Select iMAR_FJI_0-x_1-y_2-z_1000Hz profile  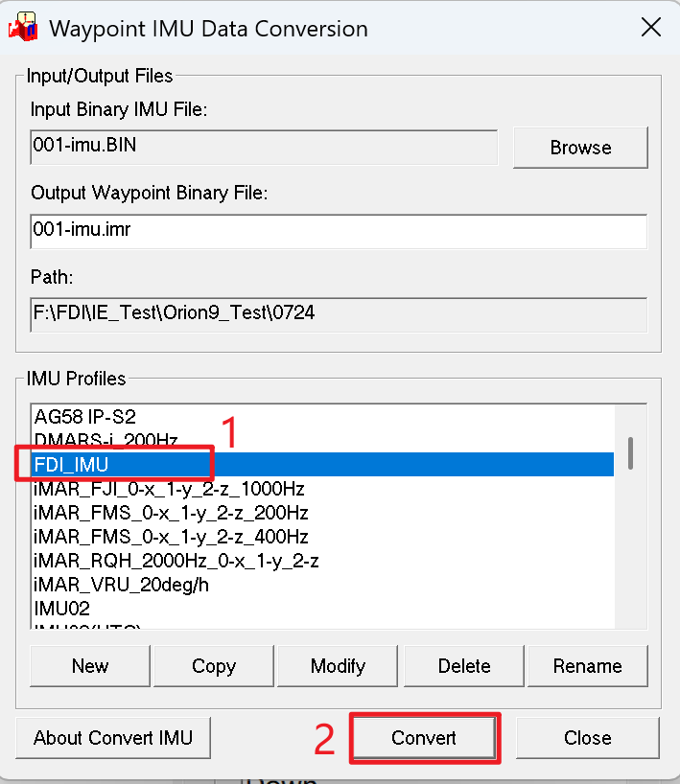tap(323, 489)
